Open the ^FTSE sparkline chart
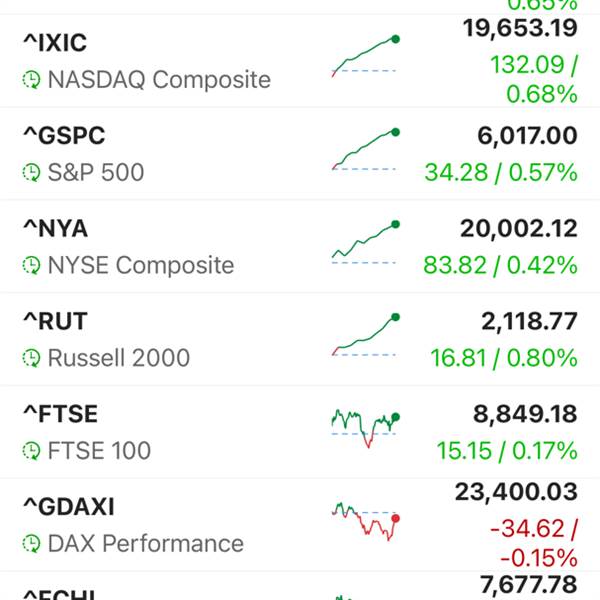Viewport: 600px width, 600px height. coord(365,429)
